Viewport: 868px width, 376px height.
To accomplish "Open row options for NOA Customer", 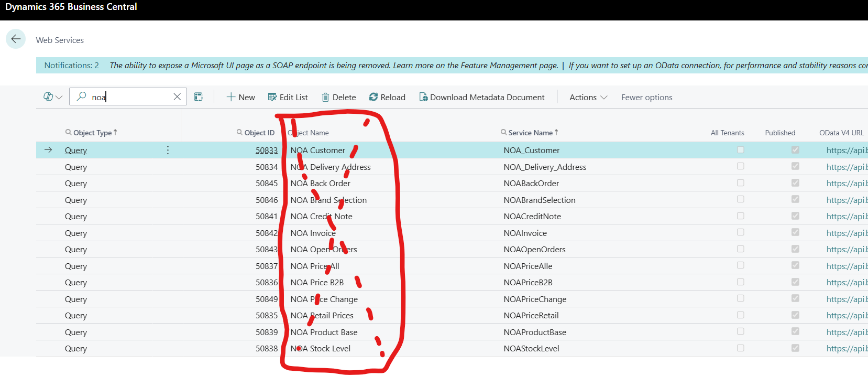I will [x=168, y=150].
